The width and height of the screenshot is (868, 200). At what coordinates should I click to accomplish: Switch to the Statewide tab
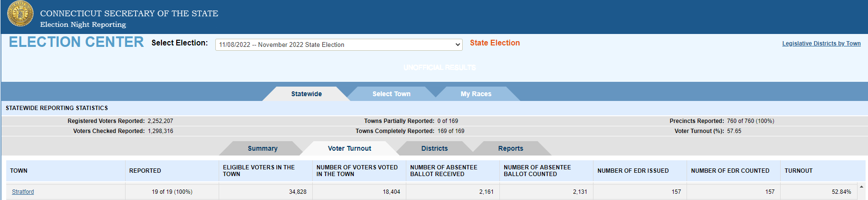pyautogui.click(x=307, y=94)
